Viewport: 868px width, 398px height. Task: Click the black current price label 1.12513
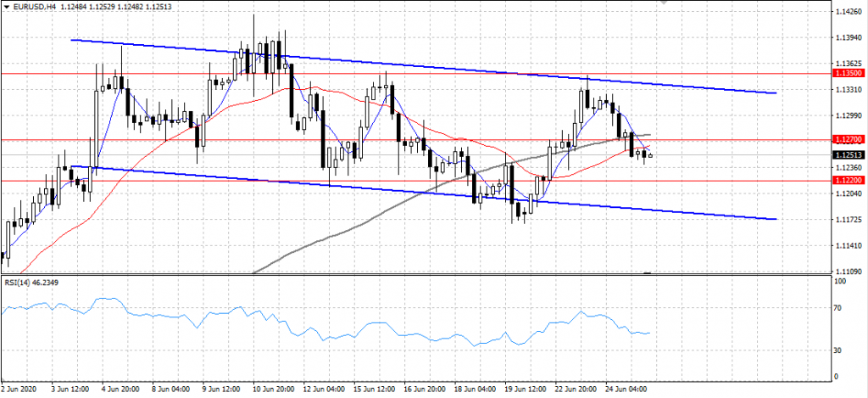click(848, 155)
